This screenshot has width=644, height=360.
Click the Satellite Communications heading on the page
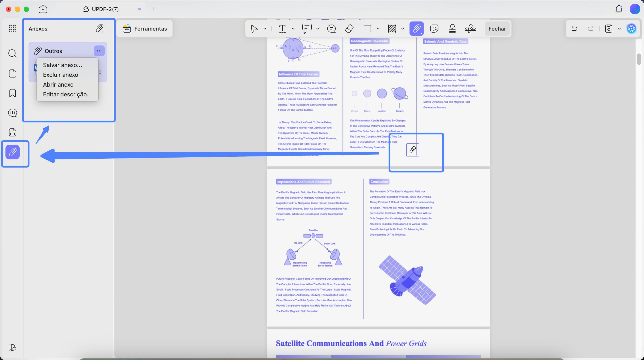(351, 343)
